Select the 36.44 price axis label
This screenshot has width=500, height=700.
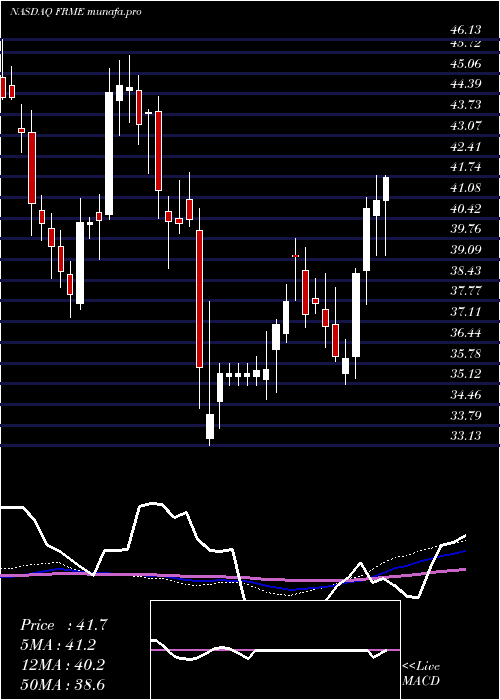pyautogui.click(x=466, y=333)
